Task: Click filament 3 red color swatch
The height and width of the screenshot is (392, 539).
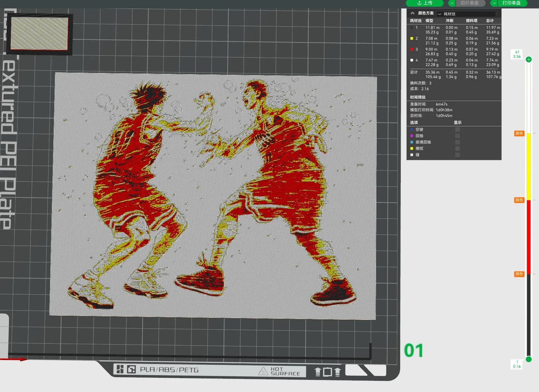Action: click(x=412, y=49)
